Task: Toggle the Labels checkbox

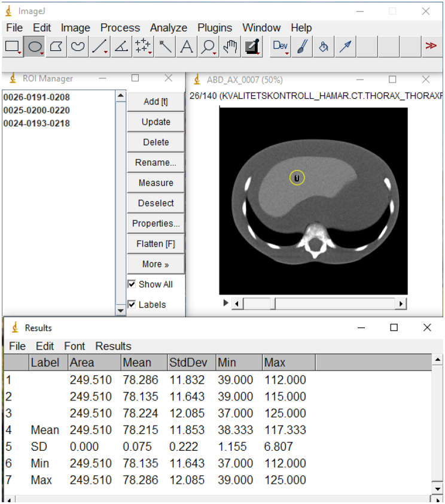Action: (x=132, y=304)
